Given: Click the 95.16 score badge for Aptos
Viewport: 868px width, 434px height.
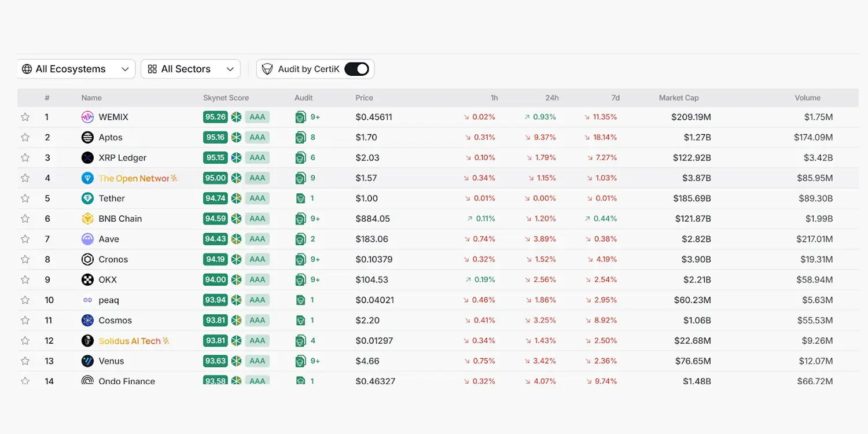Looking at the screenshot, I should pyautogui.click(x=215, y=137).
